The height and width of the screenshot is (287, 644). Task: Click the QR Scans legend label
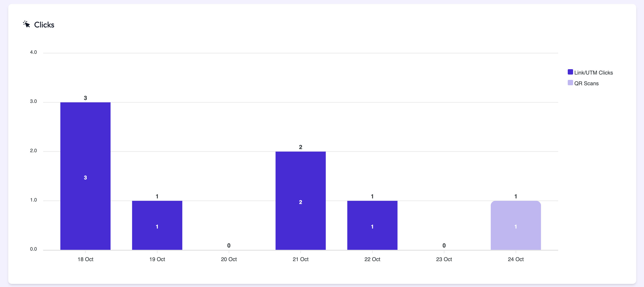586,83
